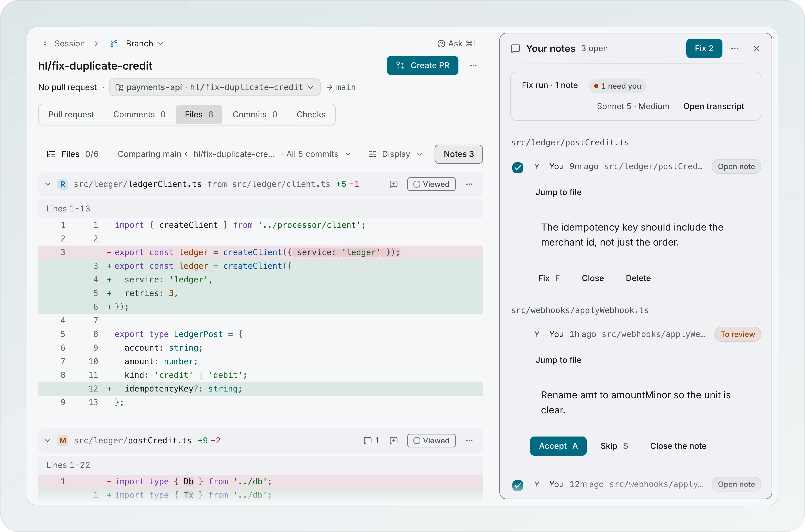This screenshot has width=805, height=532.
Task: Open more options next to Create PR
Action: [473, 65]
